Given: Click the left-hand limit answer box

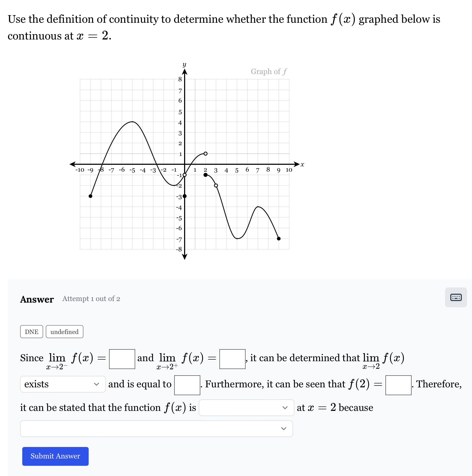Looking at the screenshot, I should (x=122, y=359).
